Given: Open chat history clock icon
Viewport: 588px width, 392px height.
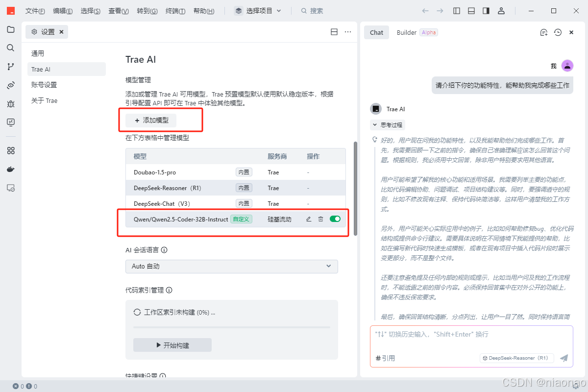Looking at the screenshot, I should pyautogui.click(x=558, y=32).
